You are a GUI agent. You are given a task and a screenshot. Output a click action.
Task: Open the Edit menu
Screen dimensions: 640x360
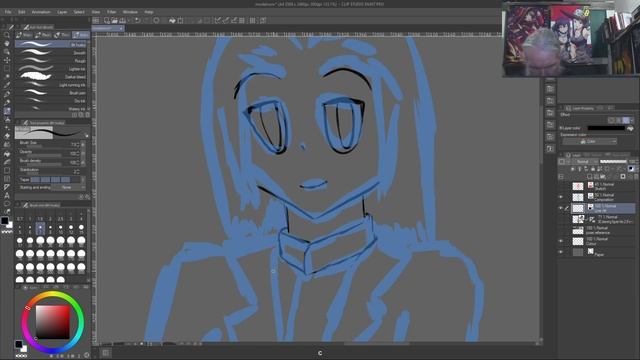coord(22,12)
